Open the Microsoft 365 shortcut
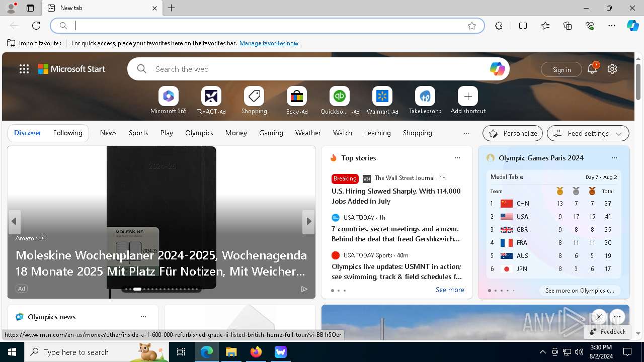 tap(169, 101)
